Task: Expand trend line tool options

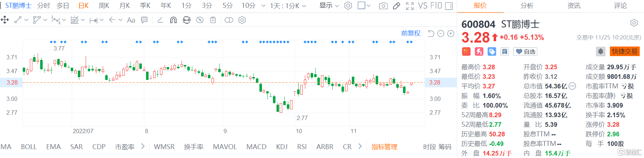Action: pos(26,20)
